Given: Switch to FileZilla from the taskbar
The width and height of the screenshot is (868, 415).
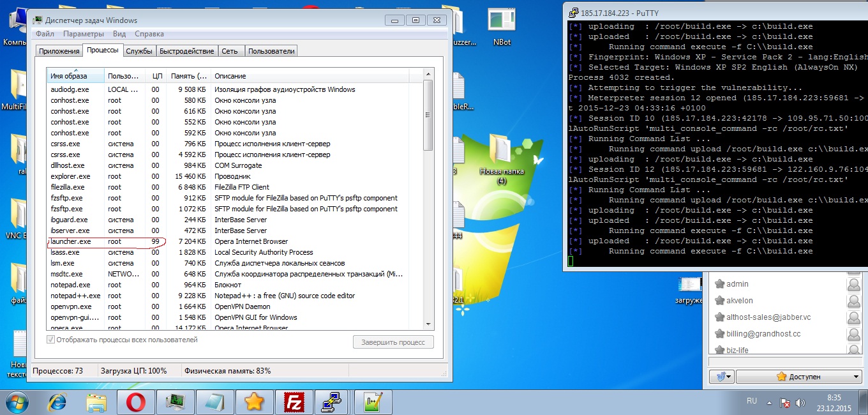Looking at the screenshot, I should [x=294, y=402].
